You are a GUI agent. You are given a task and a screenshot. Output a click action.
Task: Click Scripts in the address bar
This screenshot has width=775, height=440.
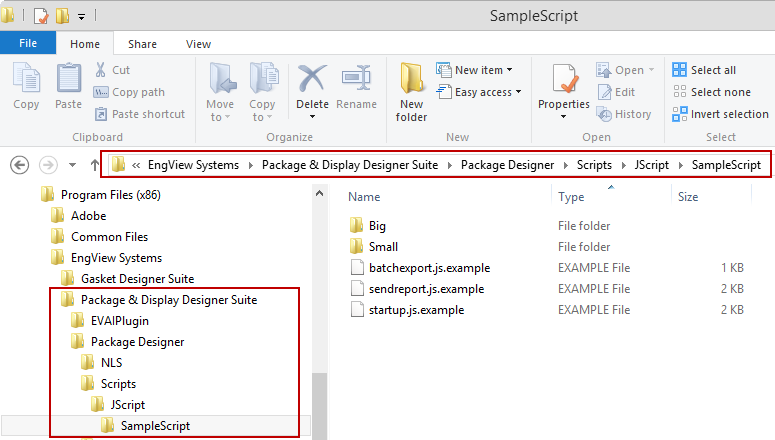click(x=594, y=165)
